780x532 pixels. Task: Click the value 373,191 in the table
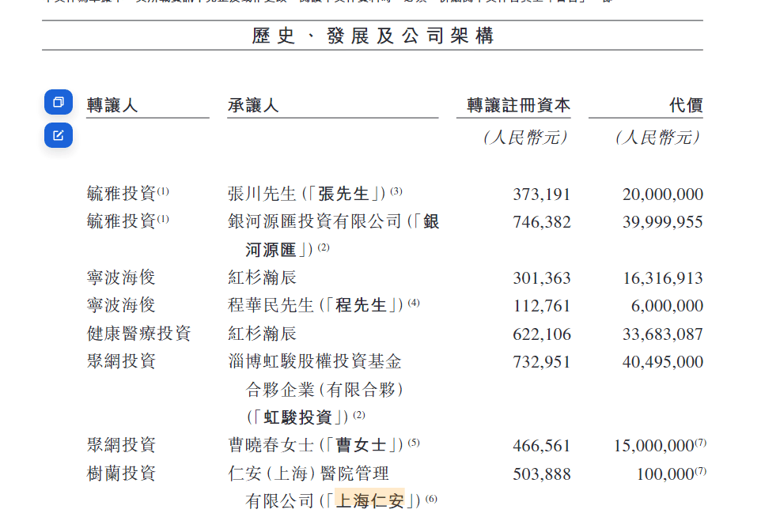click(541, 194)
